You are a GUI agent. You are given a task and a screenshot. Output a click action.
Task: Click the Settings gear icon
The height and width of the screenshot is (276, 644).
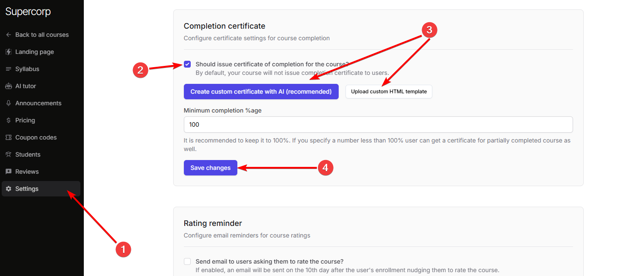pyautogui.click(x=9, y=189)
